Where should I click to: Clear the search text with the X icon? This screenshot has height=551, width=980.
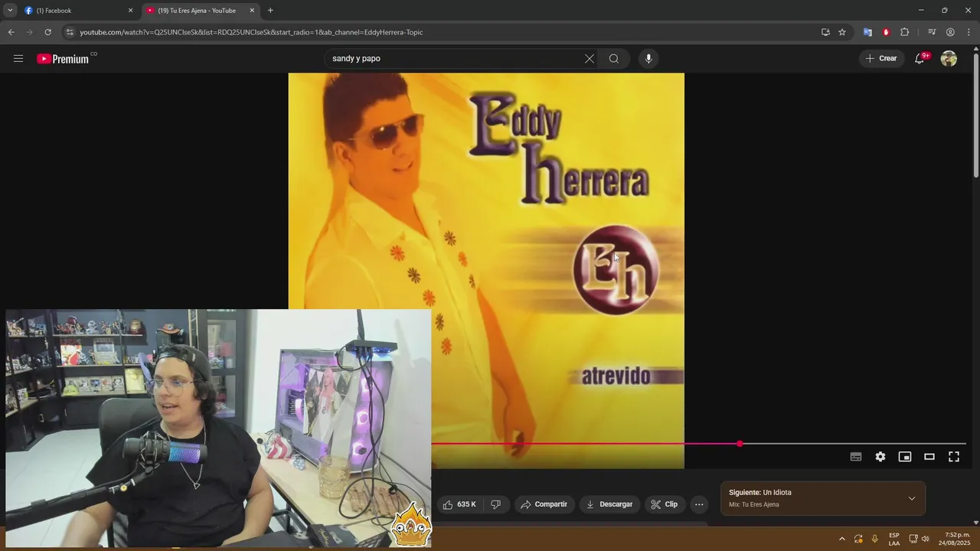pos(590,58)
